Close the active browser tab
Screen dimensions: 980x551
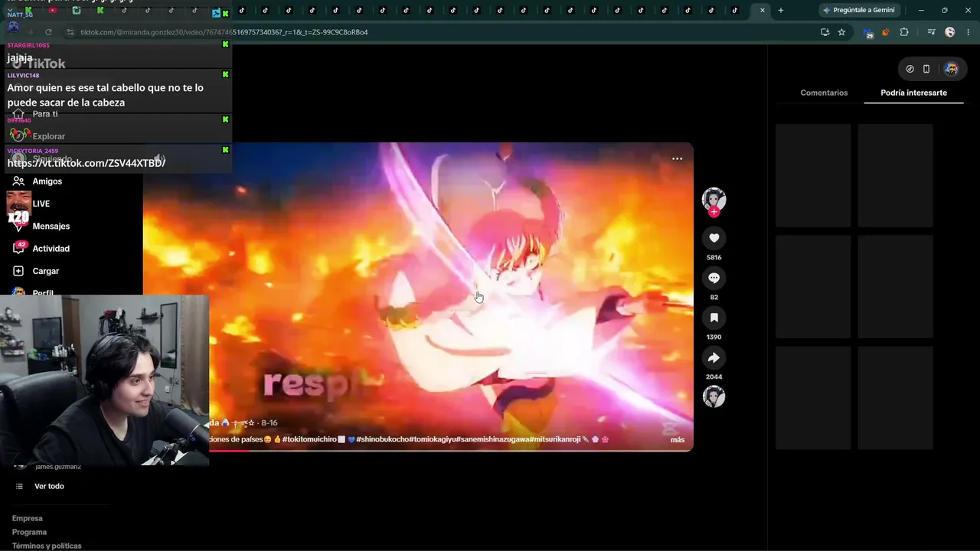(x=762, y=10)
